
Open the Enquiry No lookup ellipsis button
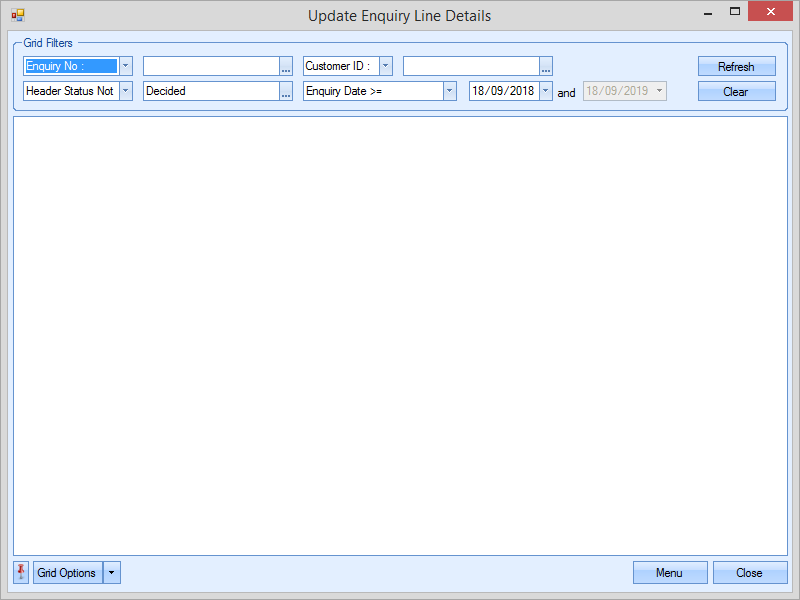(x=286, y=66)
